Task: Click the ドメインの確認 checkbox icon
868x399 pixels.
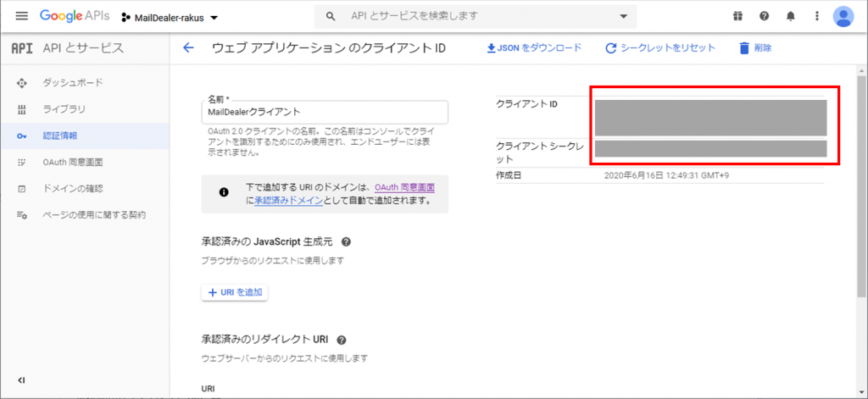Action: coord(21,189)
